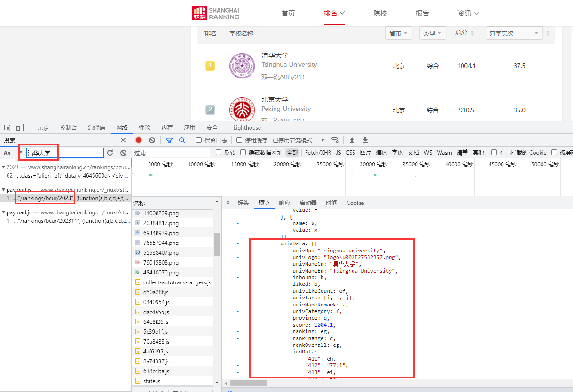
Task: Select 55538407.png in request list
Action: 161,253
